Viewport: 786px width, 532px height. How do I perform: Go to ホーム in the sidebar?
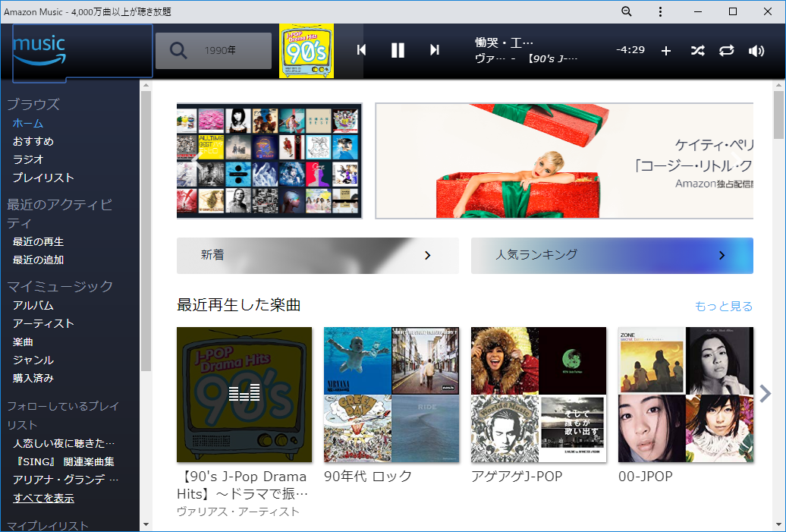click(28, 124)
